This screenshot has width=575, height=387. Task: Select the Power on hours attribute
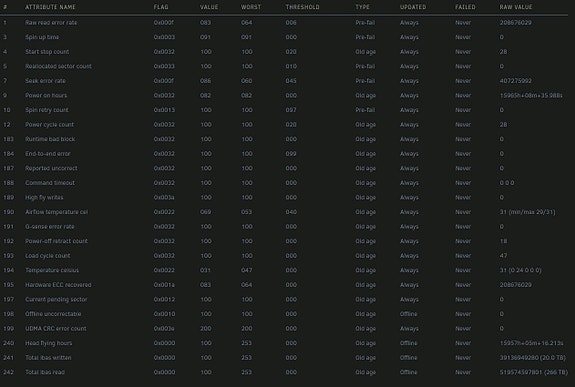click(x=46, y=95)
